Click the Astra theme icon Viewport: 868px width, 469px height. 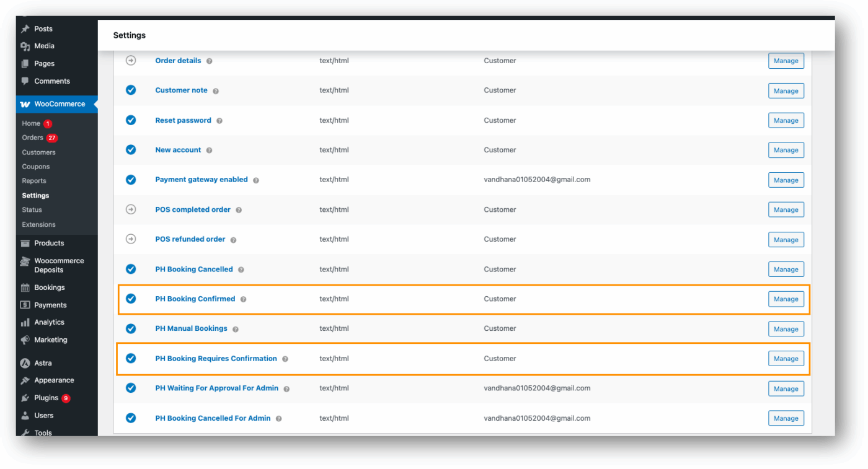(25, 364)
